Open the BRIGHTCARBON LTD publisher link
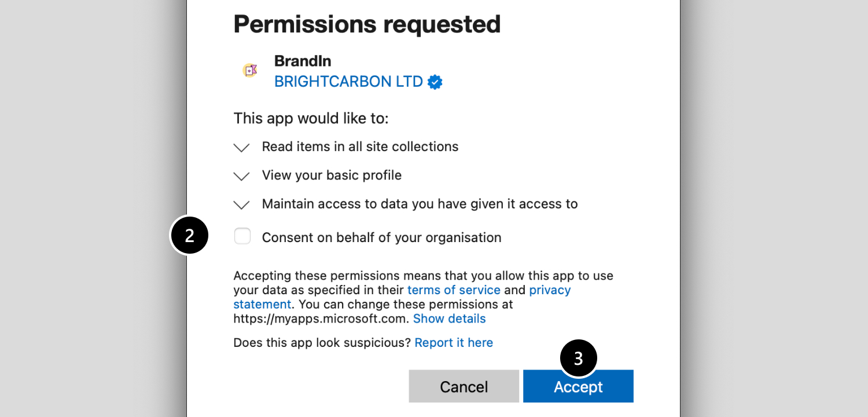Screen dimensions: 868x417 [348, 82]
